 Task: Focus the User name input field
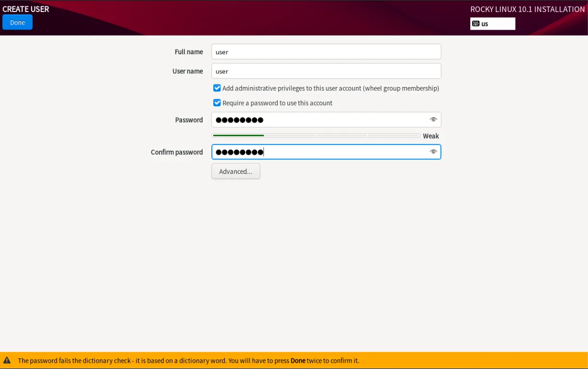[326, 71]
